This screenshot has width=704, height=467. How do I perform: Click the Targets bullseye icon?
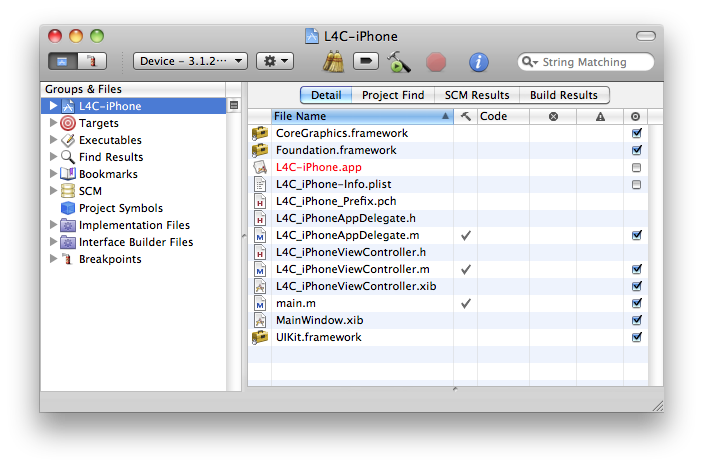coord(68,123)
